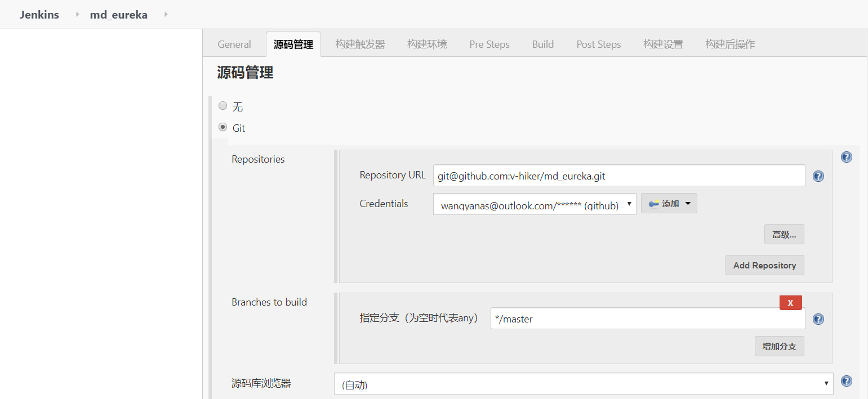This screenshot has width=868, height=399.
Task: Switch to the 构建后操作 tab
Action: [730, 44]
